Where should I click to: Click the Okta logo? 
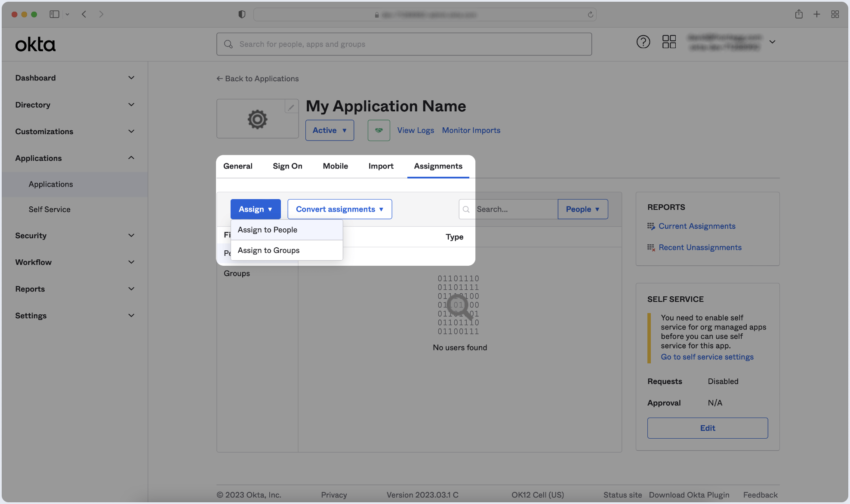click(x=35, y=44)
